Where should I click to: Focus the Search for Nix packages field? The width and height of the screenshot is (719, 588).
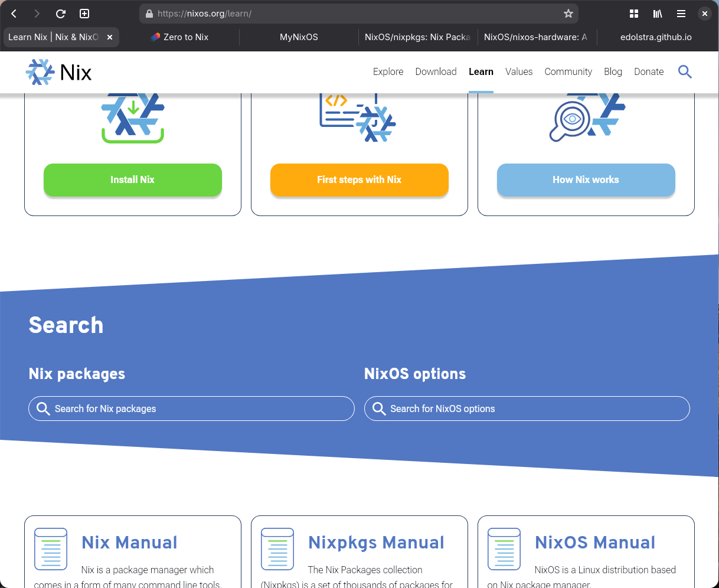point(191,409)
